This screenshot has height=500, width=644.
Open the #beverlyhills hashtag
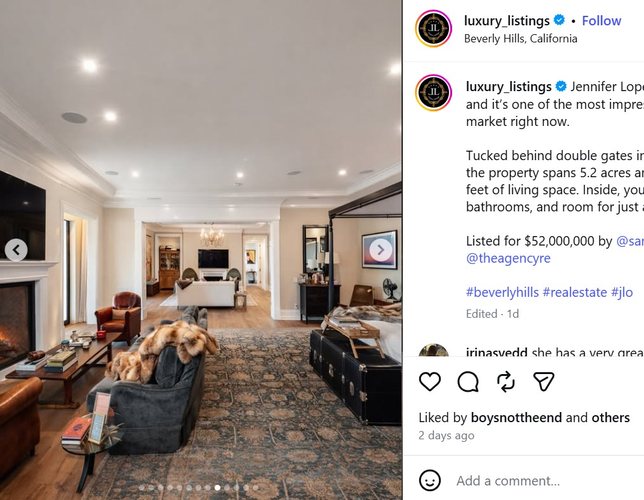coord(502,293)
